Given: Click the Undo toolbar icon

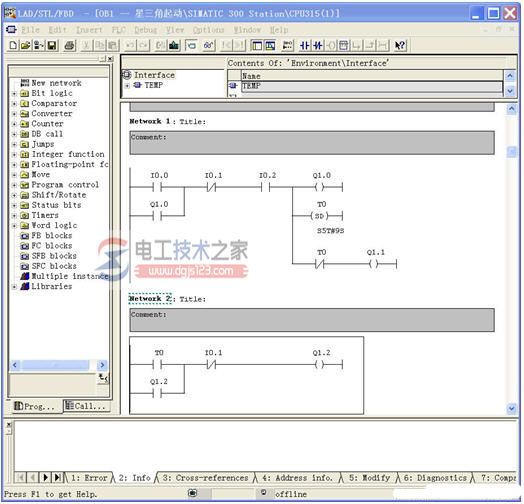Looking at the screenshot, I should [130, 45].
